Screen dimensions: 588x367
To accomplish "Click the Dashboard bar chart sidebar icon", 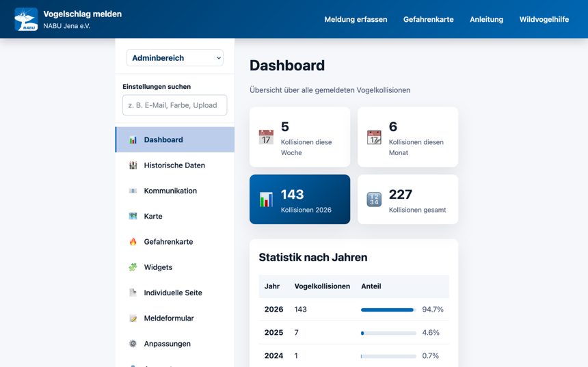I will pyautogui.click(x=133, y=140).
